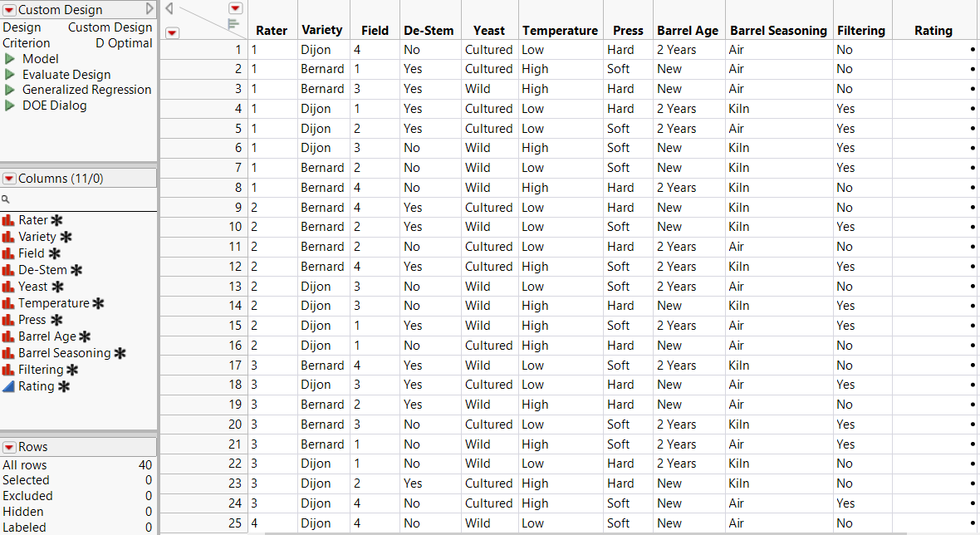The height and width of the screenshot is (535, 980).
Task: Run the Evaluate Design script
Action: click(10, 75)
